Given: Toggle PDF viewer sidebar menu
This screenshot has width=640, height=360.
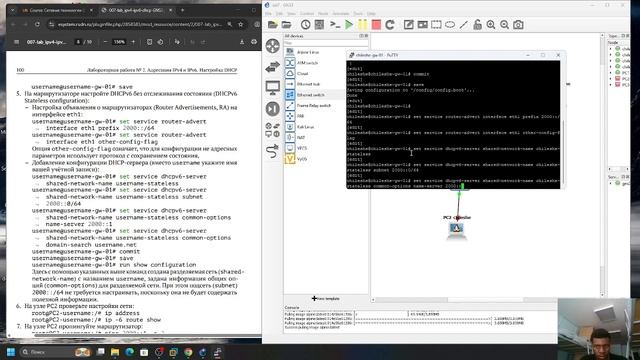Looking at the screenshot, I should [16, 42].
